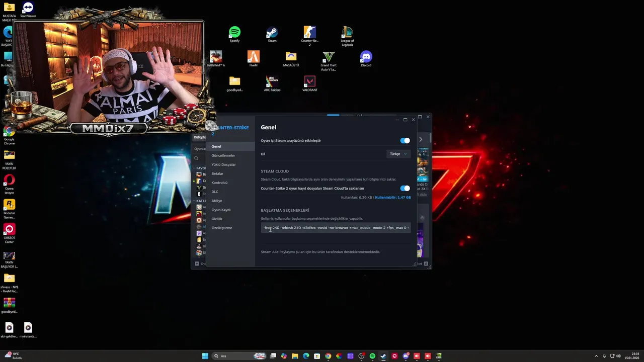Open Google Chrome from the taskbar
Image resolution: width=644 pixels, height=362 pixels.
point(328,356)
